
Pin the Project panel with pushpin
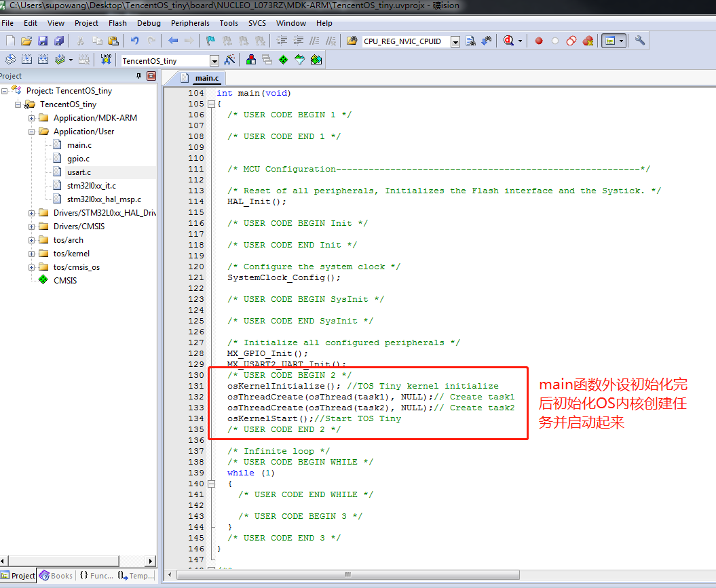(x=139, y=76)
